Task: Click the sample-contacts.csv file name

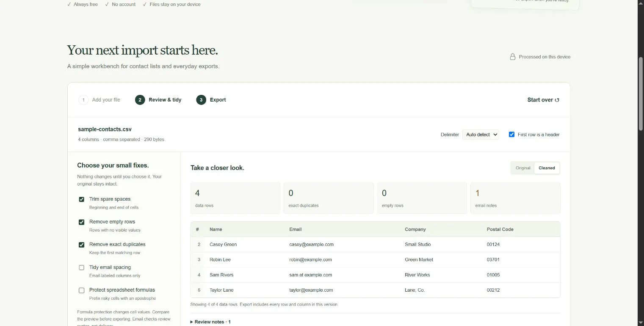Action: [x=105, y=130]
